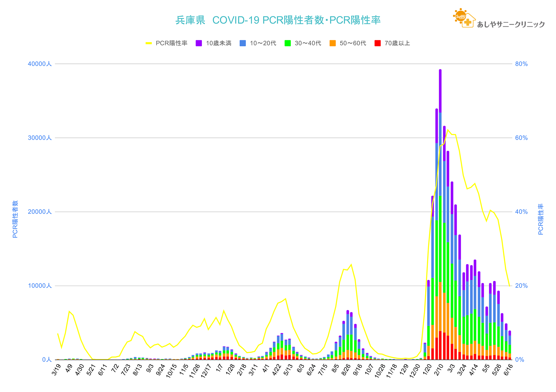Click the blue 10〜20代 legend swatch

point(243,43)
